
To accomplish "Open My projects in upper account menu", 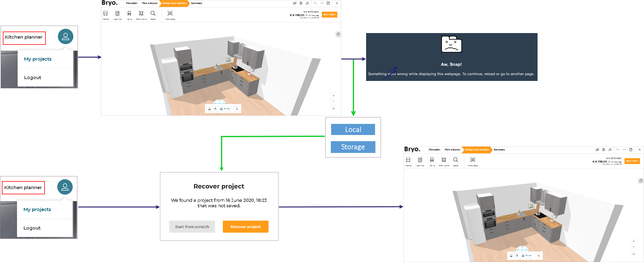I will tap(38, 59).
